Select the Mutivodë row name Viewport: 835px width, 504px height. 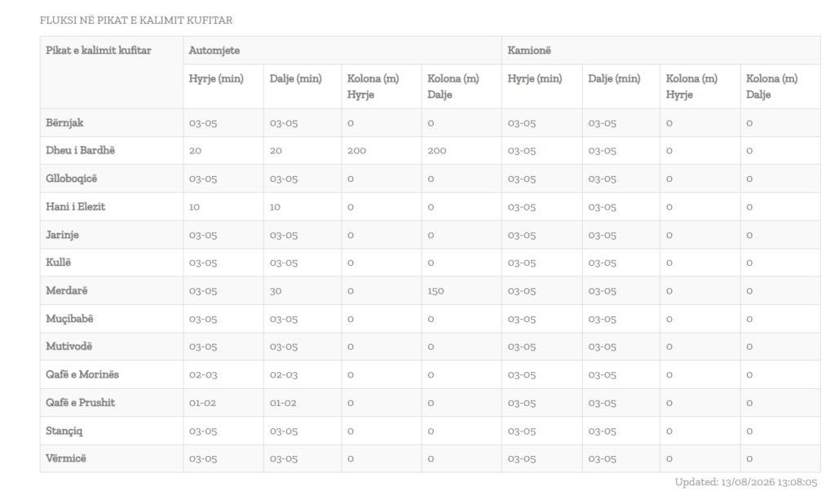68,347
